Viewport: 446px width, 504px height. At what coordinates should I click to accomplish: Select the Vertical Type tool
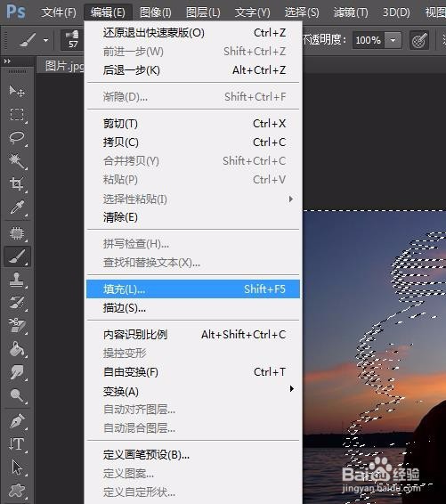17,443
